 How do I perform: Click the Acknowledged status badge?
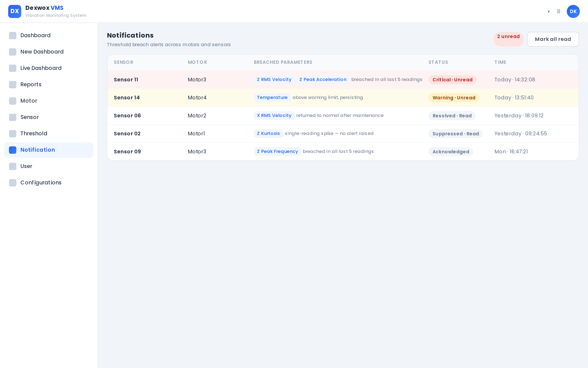point(451,152)
